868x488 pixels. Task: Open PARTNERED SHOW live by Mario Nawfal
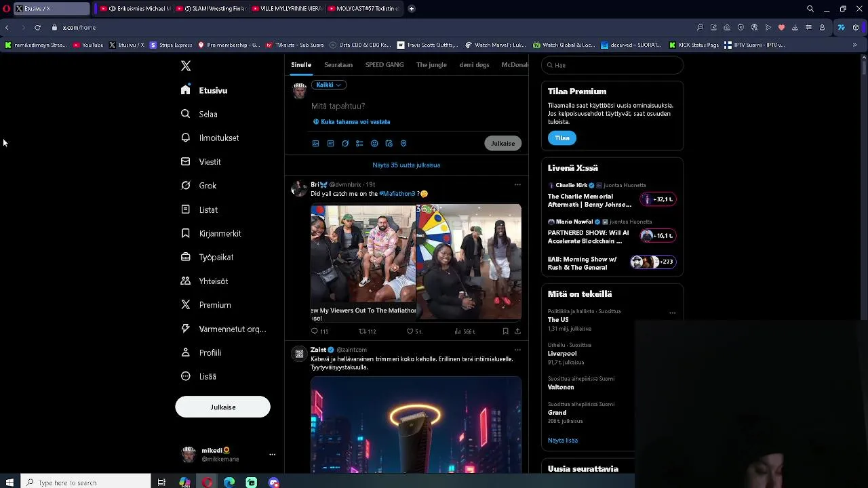(x=612, y=232)
